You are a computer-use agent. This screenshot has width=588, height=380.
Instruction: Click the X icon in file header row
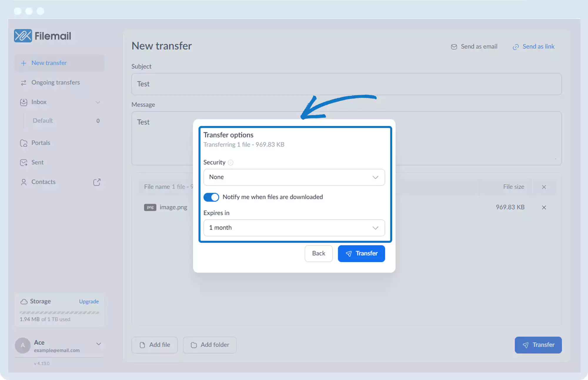pos(544,187)
